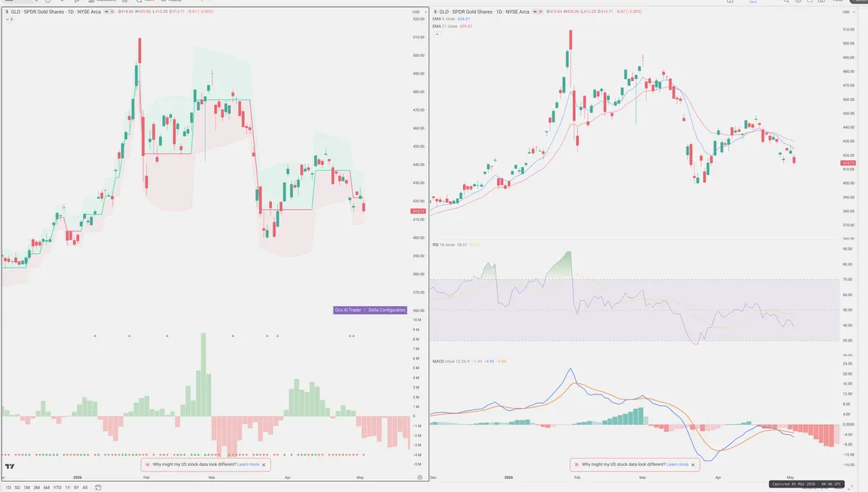Select the 5D time range
The width and height of the screenshot is (868, 492).
(x=17, y=488)
